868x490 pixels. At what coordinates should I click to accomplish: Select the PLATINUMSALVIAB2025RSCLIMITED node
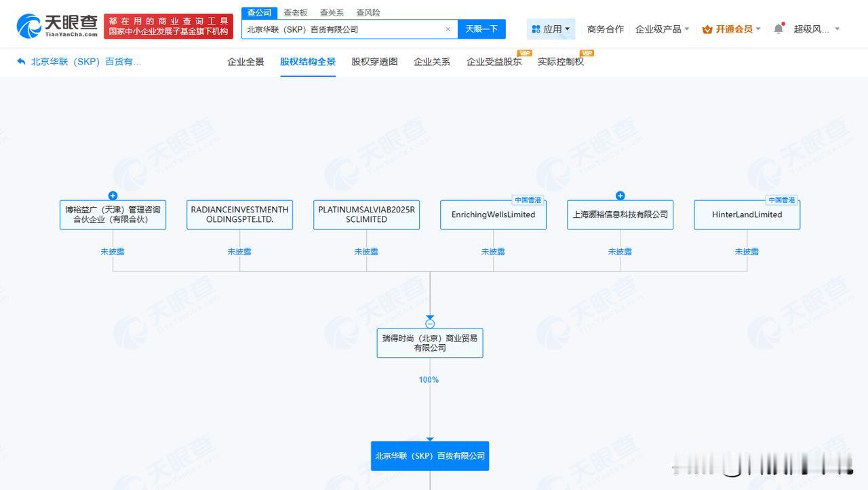[x=366, y=214]
